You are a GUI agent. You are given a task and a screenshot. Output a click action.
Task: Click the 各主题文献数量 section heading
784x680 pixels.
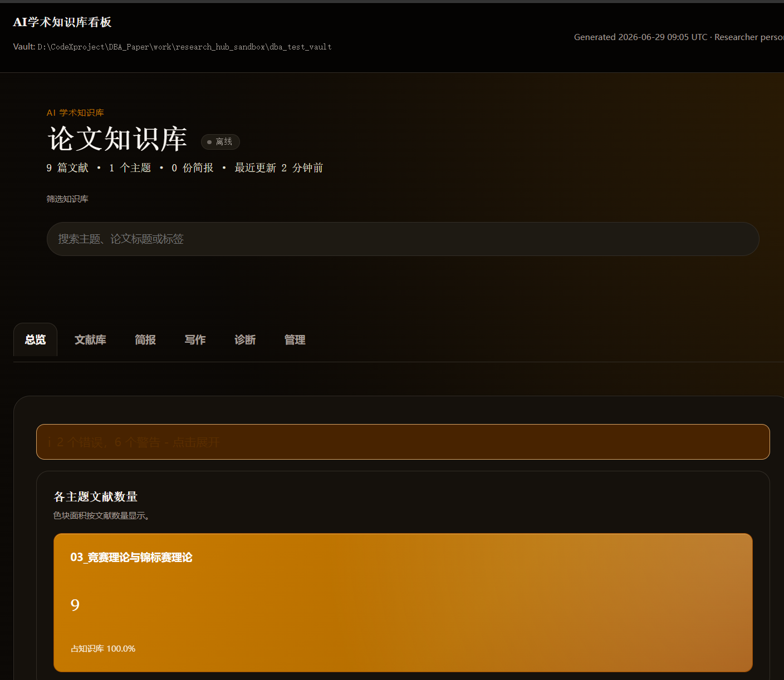point(96,496)
